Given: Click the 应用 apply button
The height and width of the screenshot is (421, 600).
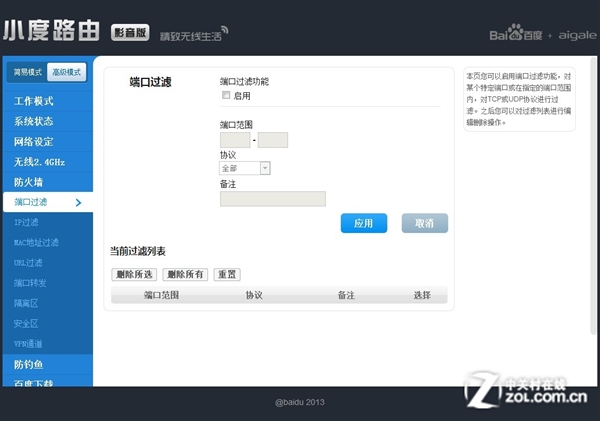Looking at the screenshot, I should (364, 223).
